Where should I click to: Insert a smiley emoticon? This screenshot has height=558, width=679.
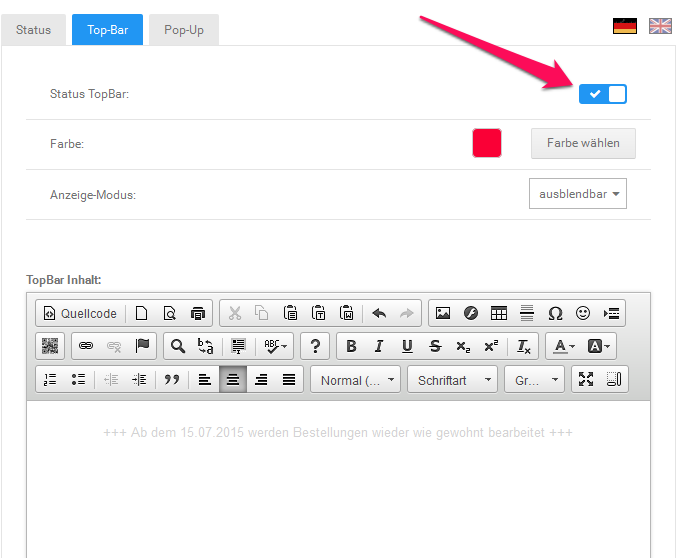[x=583, y=313]
